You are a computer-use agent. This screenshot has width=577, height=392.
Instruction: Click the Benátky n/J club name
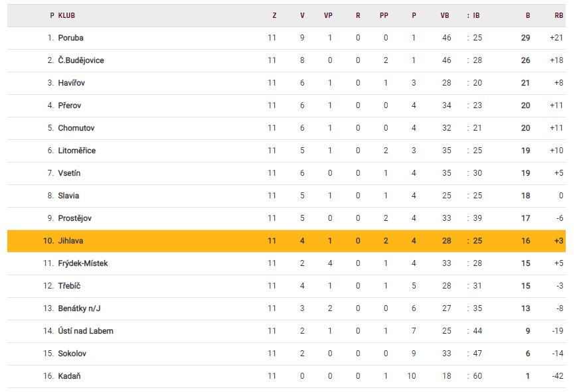80,308
